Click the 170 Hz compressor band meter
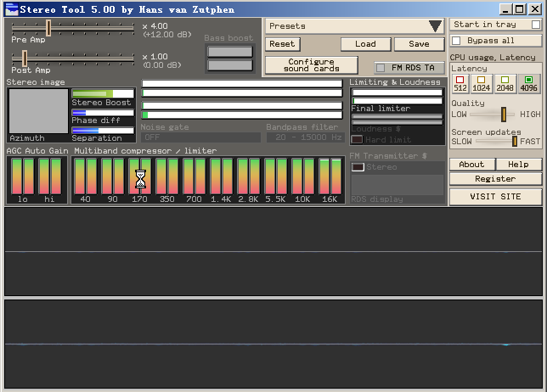547x392 pixels. coord(140,176)
